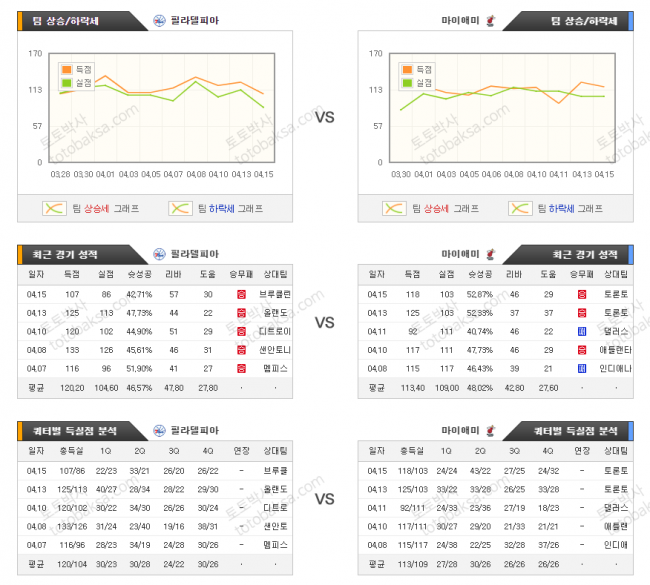Click the 04.11 loss icon in Miami's recent games
This screenshot has height=585, width=650.
pos(582,331)
